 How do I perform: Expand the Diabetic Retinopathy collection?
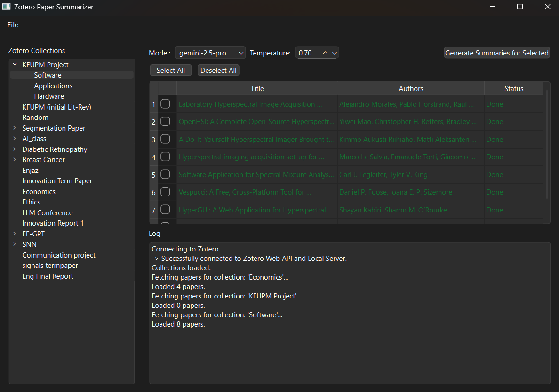pyautogui.click(x=15, y=149)
